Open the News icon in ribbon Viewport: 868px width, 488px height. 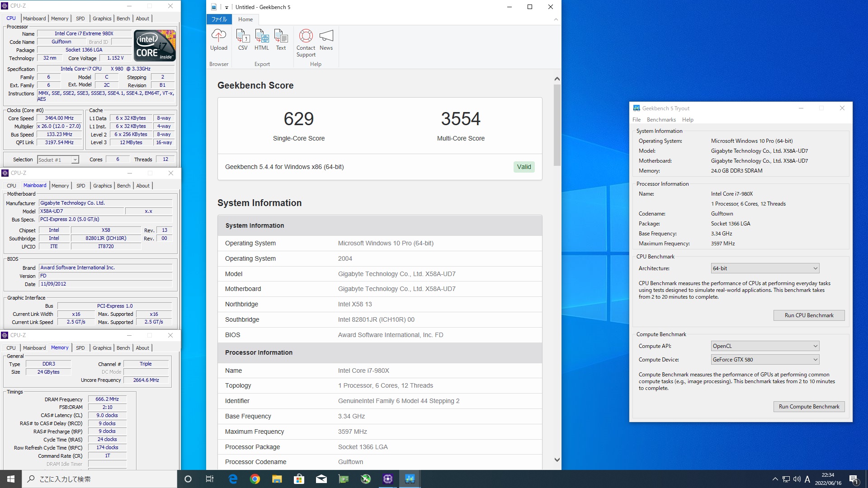[326, 40]
